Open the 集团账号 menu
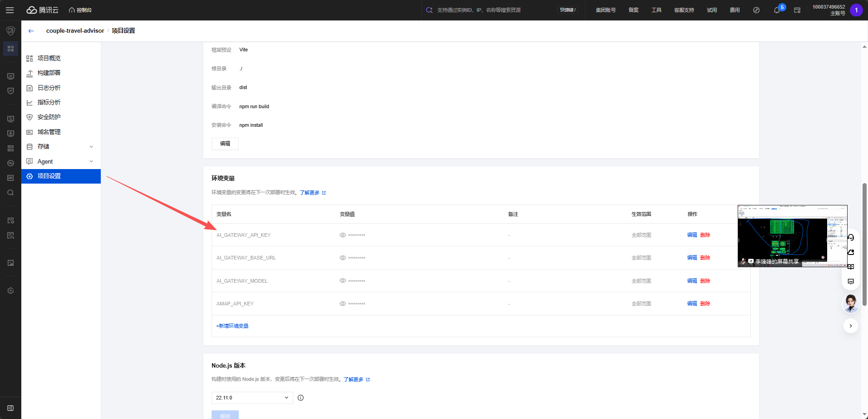This screenshot has width=868, height=419. click(606, 10)
